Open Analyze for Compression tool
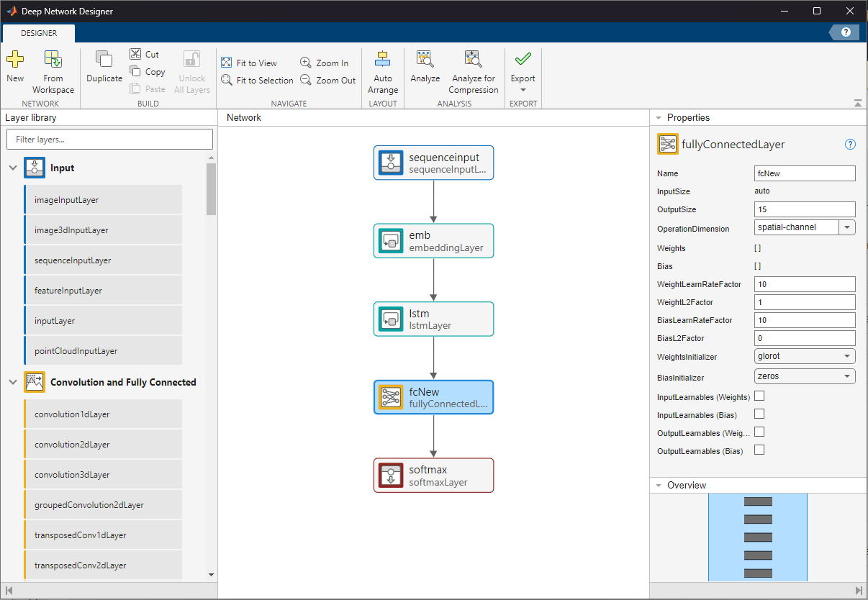 pyautogui.click(x=473, y=60)
